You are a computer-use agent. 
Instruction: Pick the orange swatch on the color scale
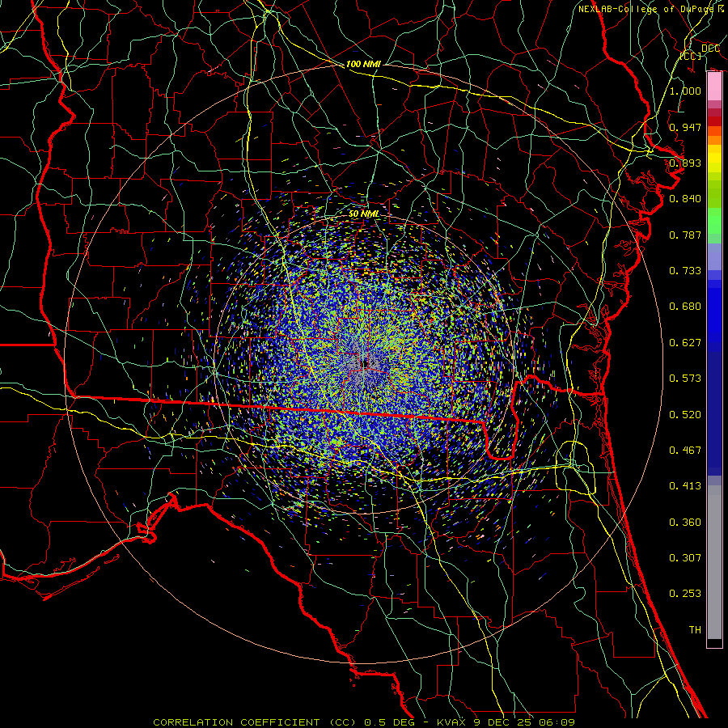pyautogui.click(x=714, y=140)
